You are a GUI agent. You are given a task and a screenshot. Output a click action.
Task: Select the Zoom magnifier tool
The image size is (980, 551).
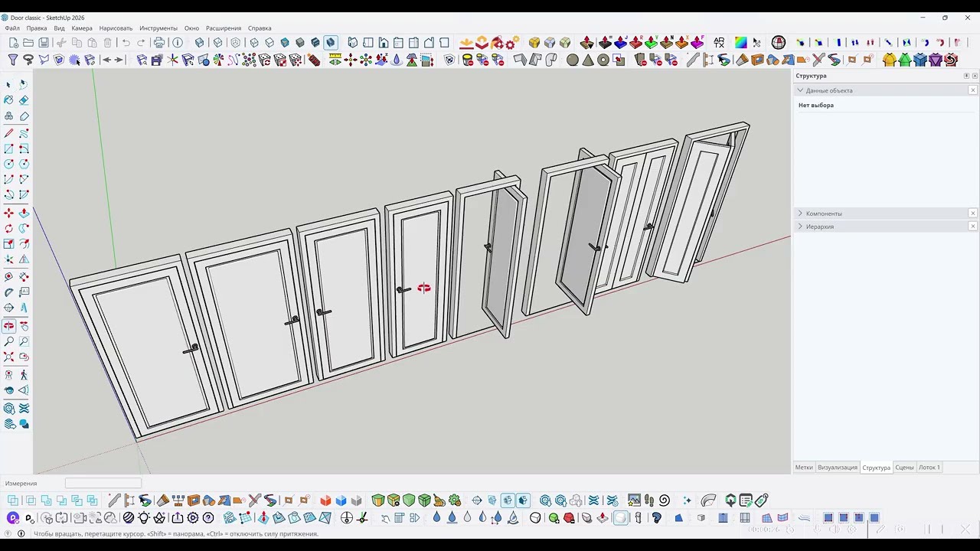(8, 341)
